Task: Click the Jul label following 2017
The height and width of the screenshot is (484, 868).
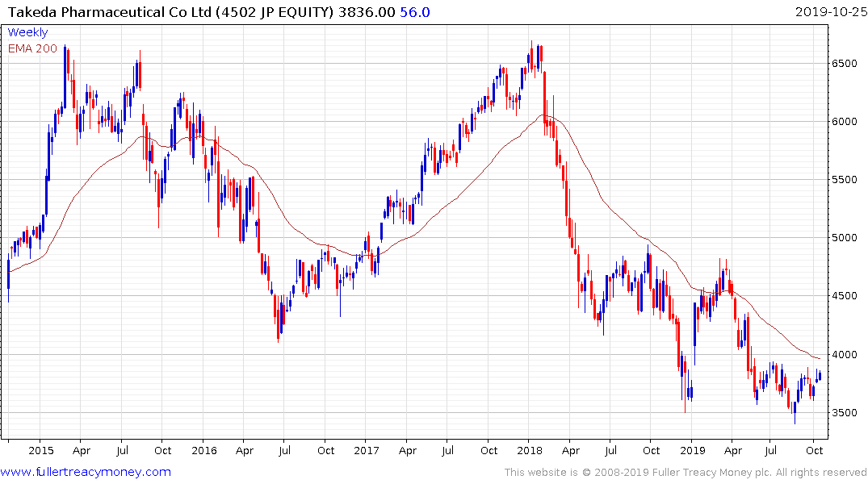Action: [x=448, y=450]
